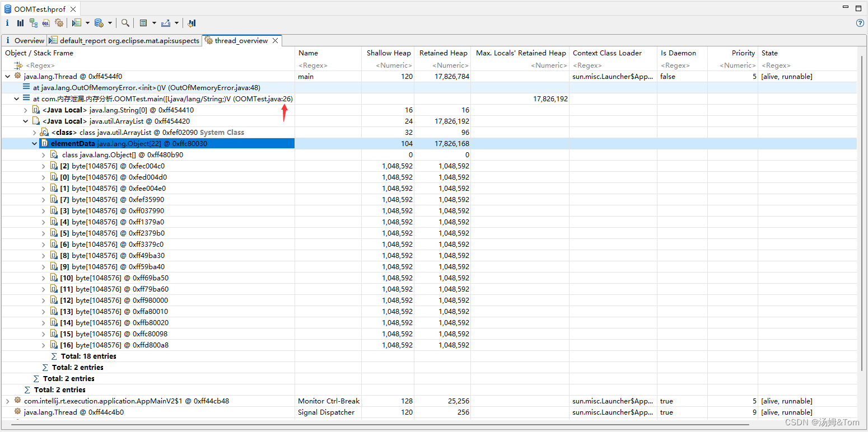
Task: Expand the com.intellij AppMainV2$1 thread row
Action: click(x=7, y=401)
